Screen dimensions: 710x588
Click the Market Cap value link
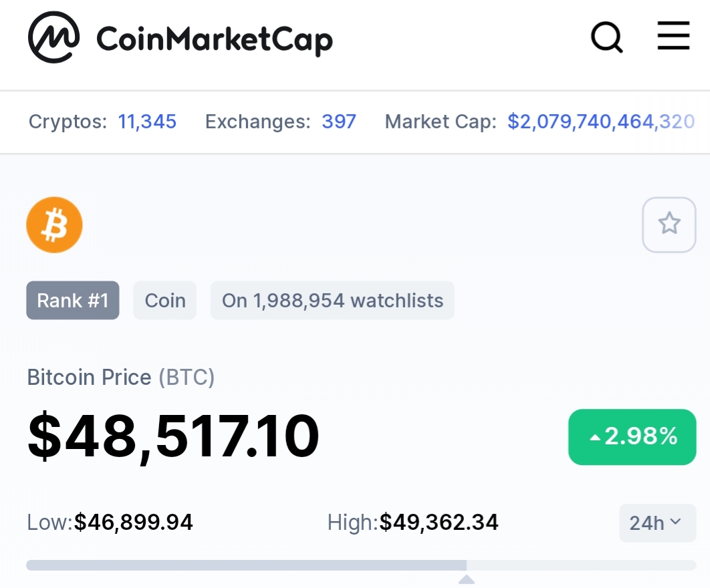coord(601,122)
